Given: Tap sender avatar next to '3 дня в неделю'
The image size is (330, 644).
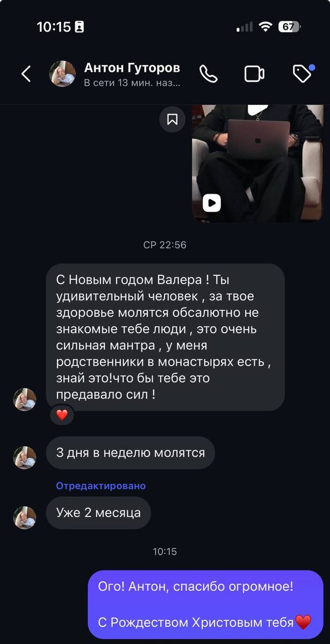Looking at the screenshot, I should click(x=25, y=458).
